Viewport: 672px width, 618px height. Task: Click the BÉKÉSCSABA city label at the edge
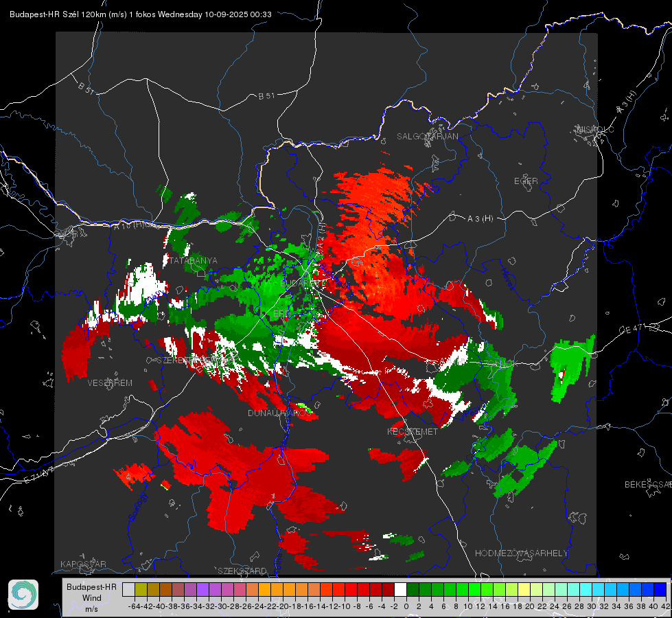648,484
